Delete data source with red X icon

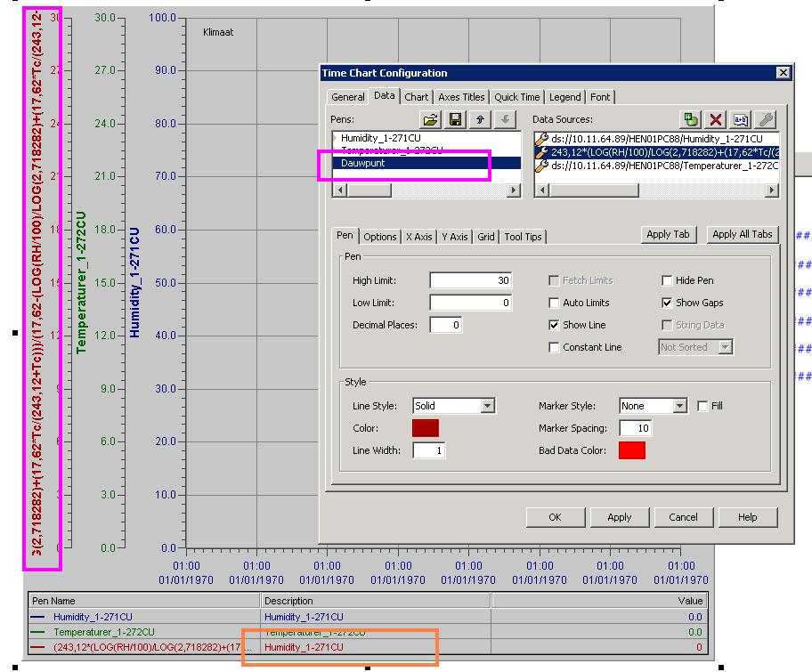715,119
